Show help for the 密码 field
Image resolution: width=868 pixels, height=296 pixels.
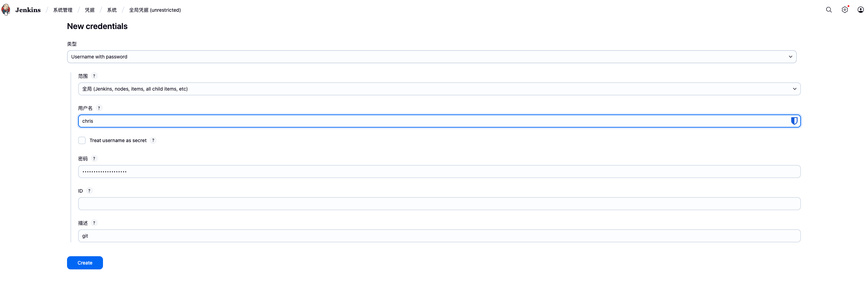click(94, 159)
